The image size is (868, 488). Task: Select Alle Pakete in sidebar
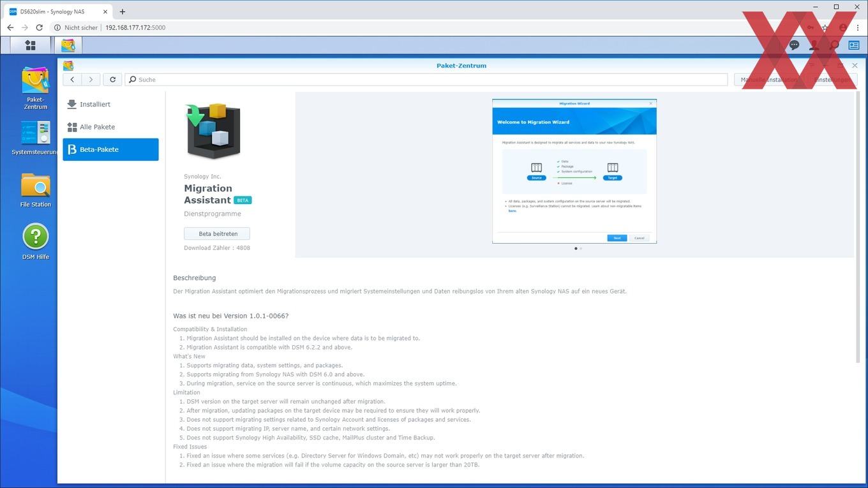coord(110,127)
